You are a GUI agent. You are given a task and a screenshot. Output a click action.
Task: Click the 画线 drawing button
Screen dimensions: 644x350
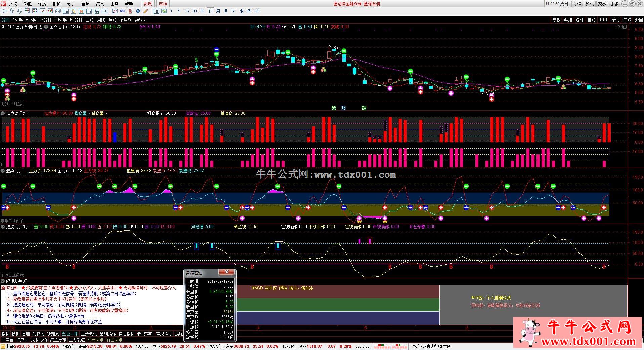click(591, 20)
